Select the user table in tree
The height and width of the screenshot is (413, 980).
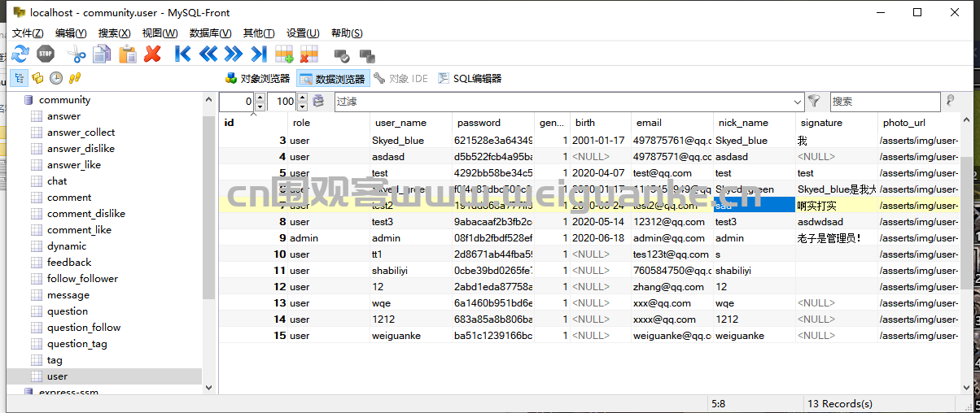pos(57,376)
